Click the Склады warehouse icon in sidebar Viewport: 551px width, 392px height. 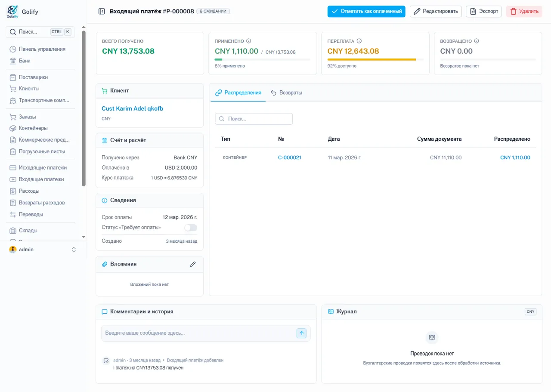[13, 231]
